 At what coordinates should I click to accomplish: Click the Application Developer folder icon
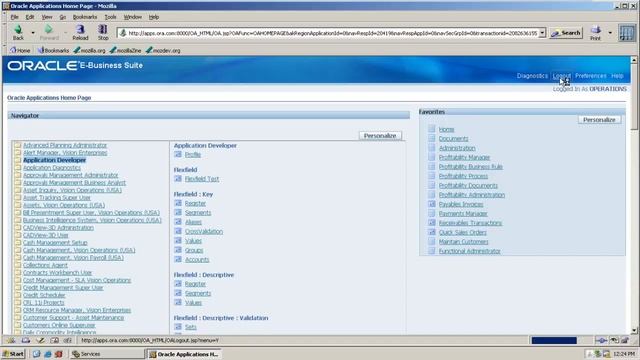pyautogui.click(x=18, y=160)
